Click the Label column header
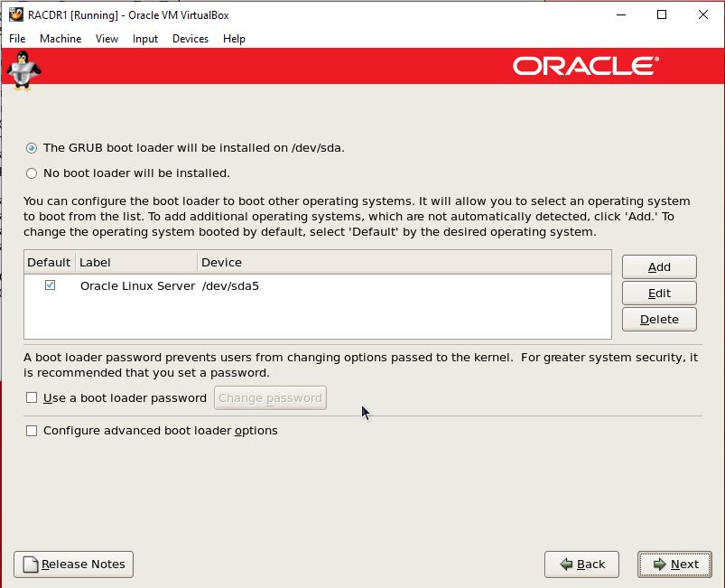Image resolution: width=725 pixels, height=588 pixels. [x=136, y=262]
